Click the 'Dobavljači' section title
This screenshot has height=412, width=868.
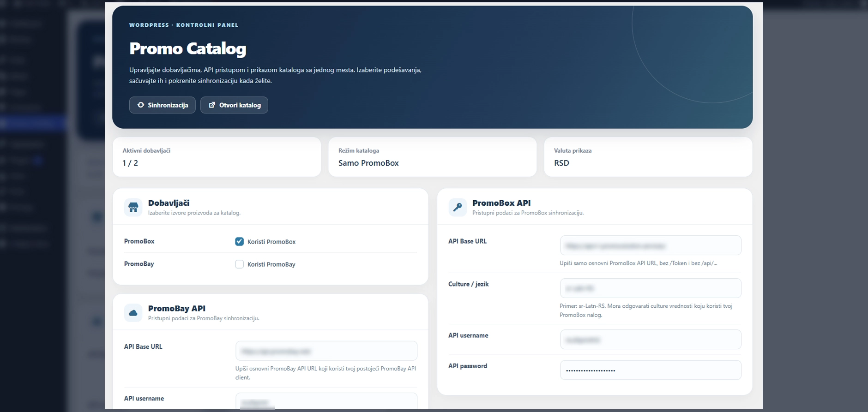point(169,203)
